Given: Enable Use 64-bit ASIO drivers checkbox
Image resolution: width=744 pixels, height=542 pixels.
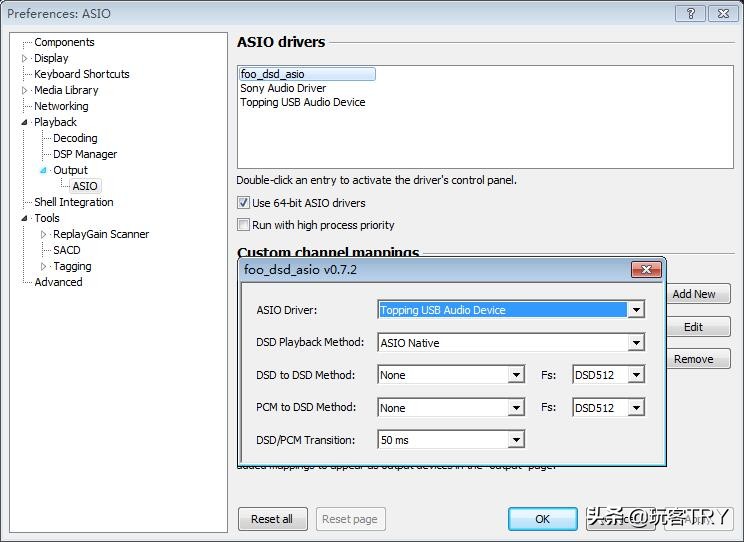Looking at the screenshot, I should point(243,203).
